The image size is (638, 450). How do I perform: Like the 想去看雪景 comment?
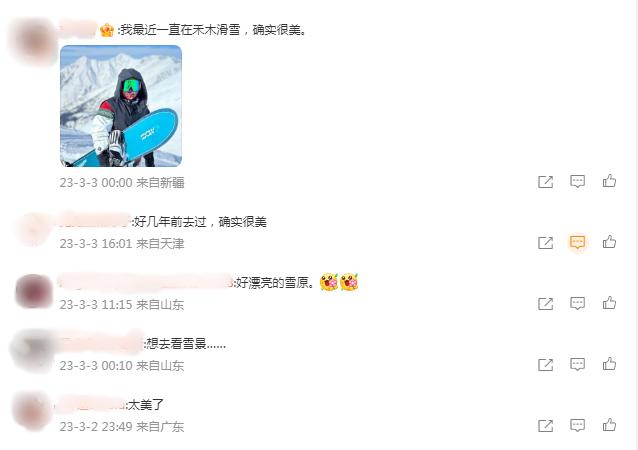click(x=609, y=364)
